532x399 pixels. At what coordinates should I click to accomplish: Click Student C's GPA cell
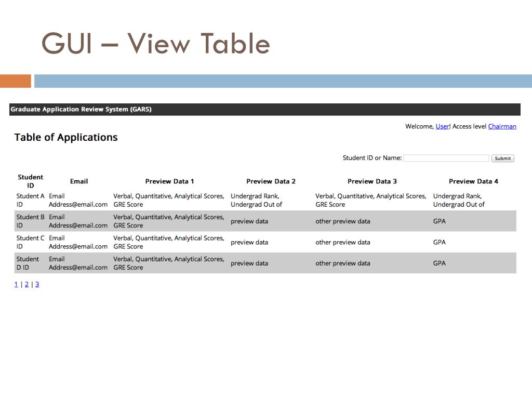[440, 242]
